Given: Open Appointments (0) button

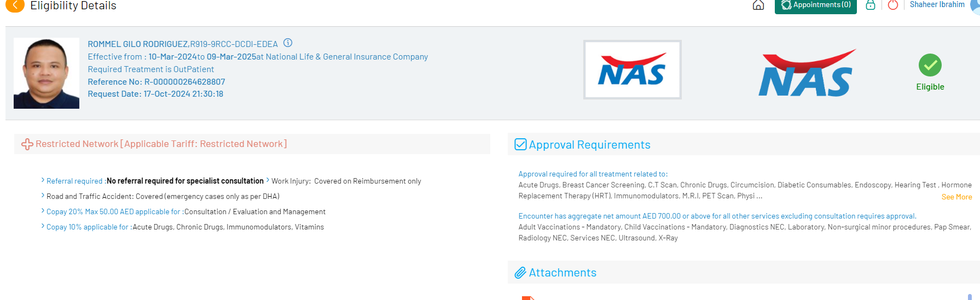Looking at the screenshot, I should 816,5.
